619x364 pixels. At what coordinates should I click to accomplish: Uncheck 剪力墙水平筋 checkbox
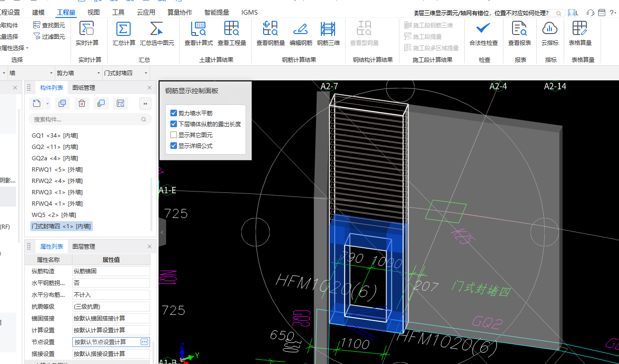coord(174,113)
